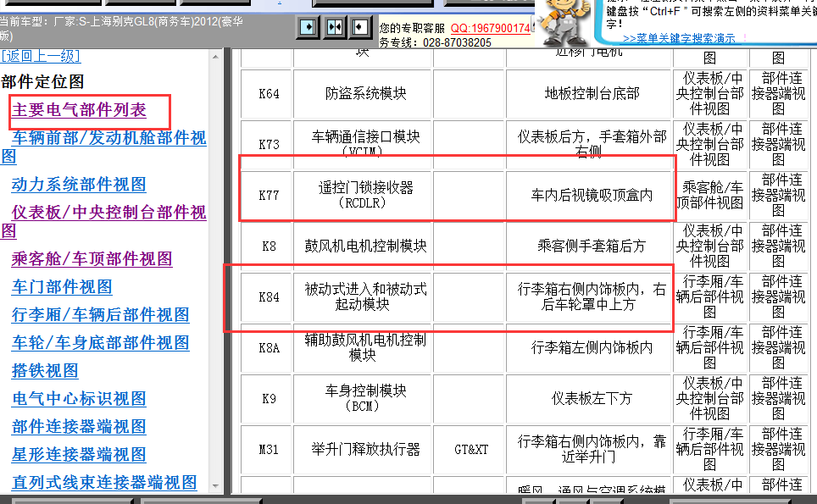Viewport: 817px width, 504px height.
Task: Click the center-split panel arrows icon
Action: point(335,27)
